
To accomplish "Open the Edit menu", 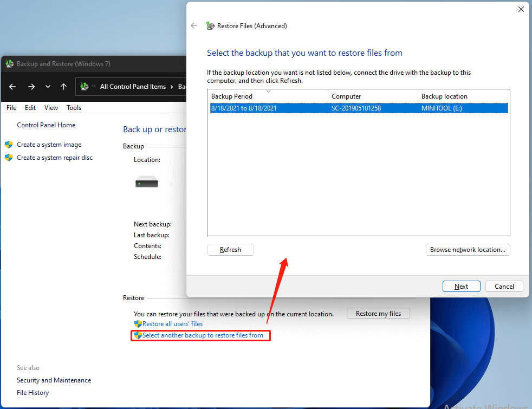I will tap(30, 107).
